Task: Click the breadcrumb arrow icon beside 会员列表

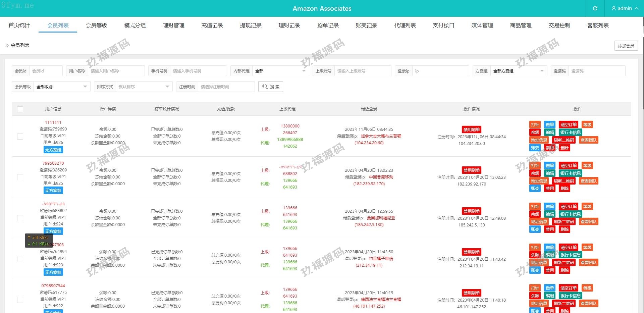Action: 7,45
